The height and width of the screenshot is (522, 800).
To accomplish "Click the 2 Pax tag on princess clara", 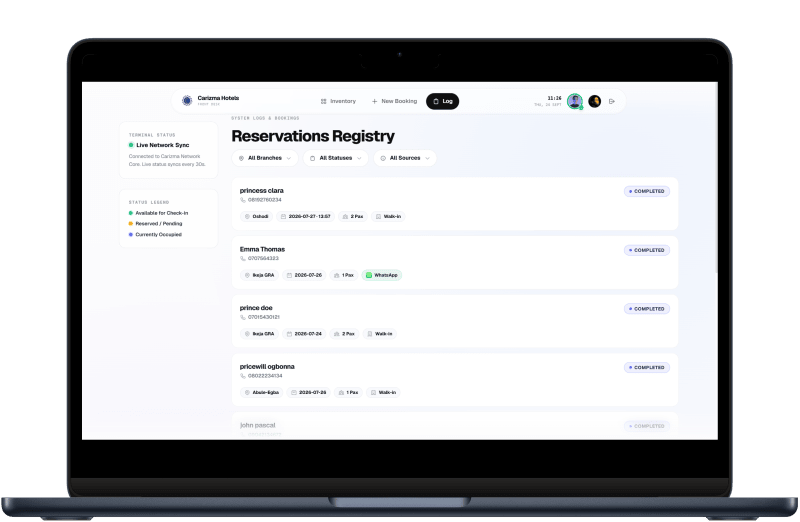I will (353, 216).
